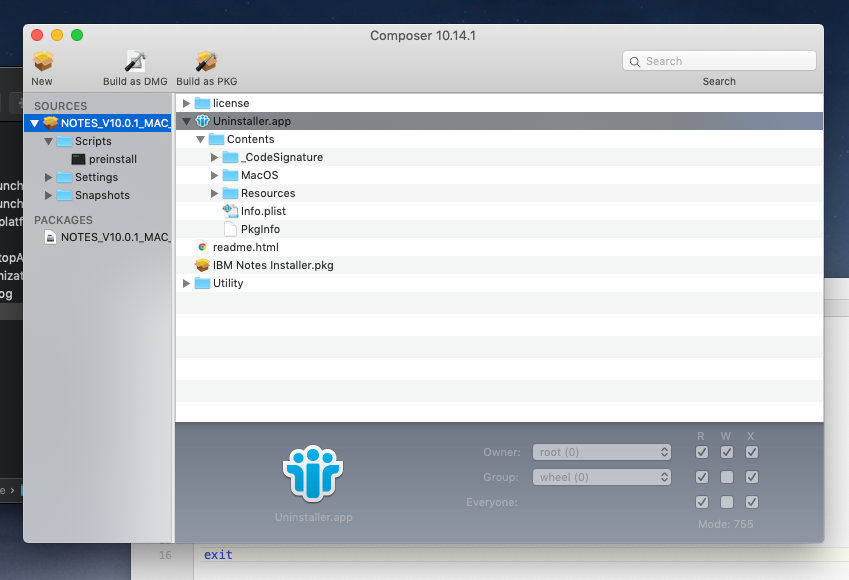
Task: Close the Composer window with red button
Action: pos(37,35)
